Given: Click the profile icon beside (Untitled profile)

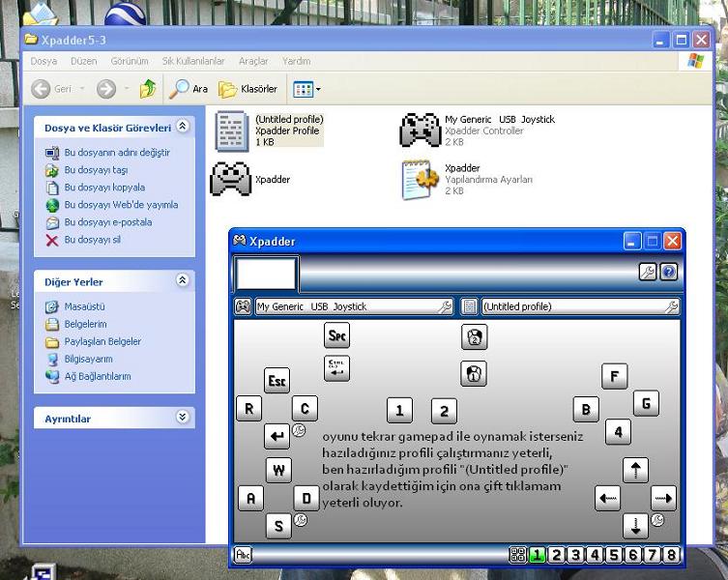Looking at the screenshot, I should tap(470, 306).
